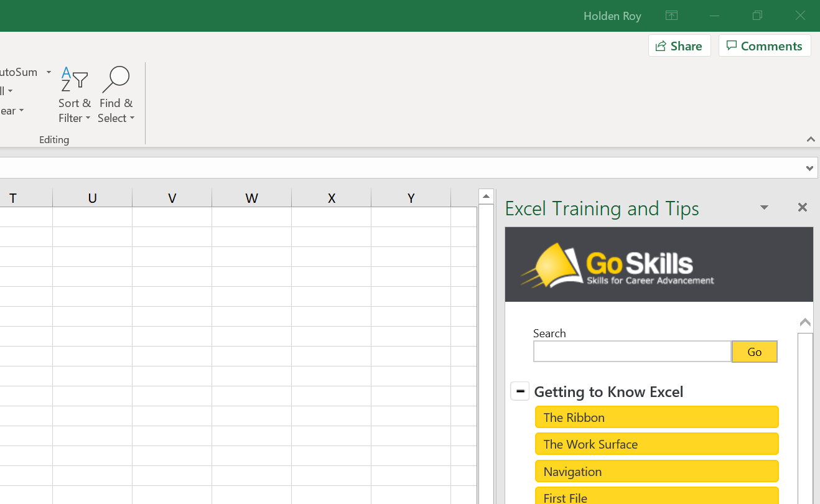
Task: Expand the formula bar chevron
Action: tap(809, 168)
